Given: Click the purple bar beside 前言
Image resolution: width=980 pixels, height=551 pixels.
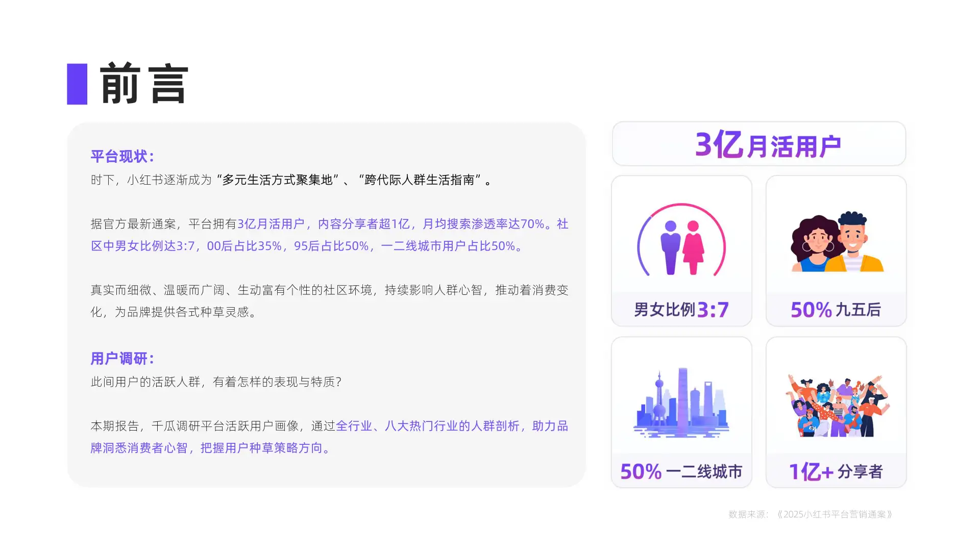Looking at the screenshot, I should tap(77, 84).
